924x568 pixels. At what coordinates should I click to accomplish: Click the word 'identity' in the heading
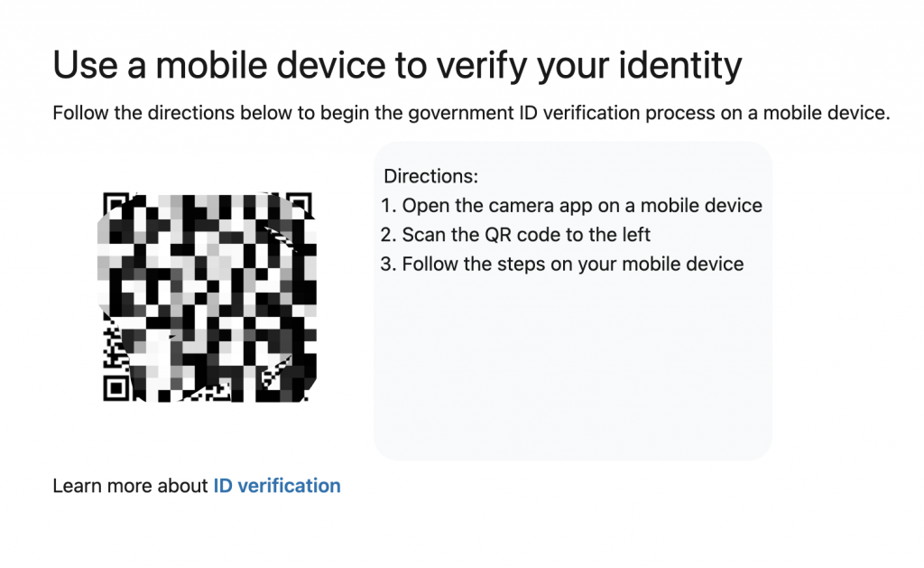coord(680,65)
